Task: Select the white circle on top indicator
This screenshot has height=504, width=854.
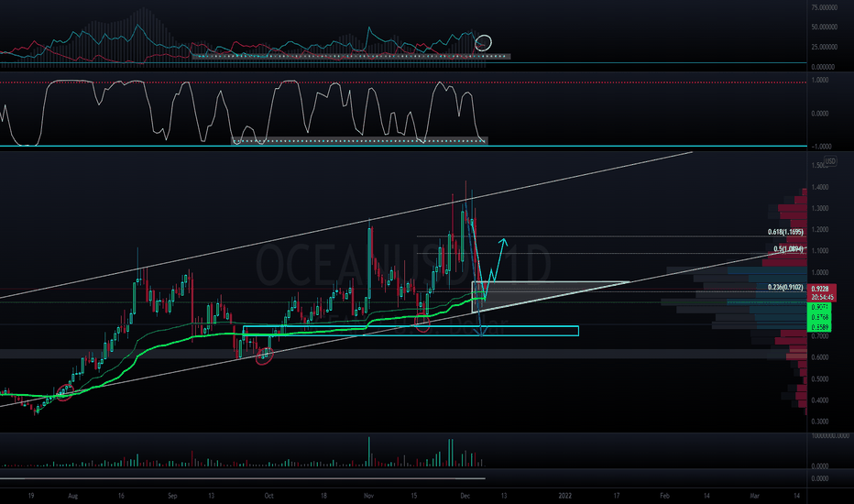Action: [x=483, y=42]
